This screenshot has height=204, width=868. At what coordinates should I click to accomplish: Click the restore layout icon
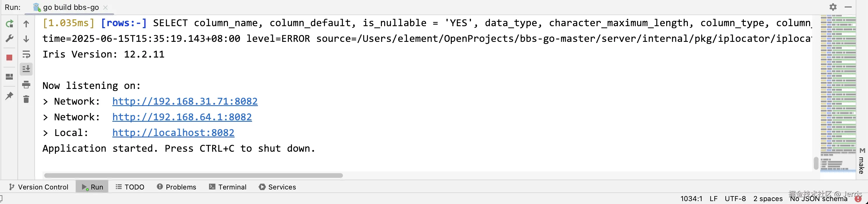(9, 77)
